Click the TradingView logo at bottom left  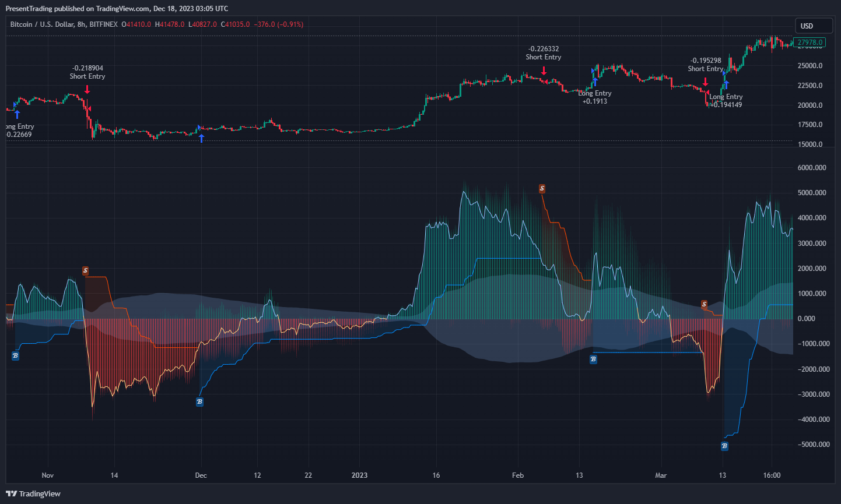tap(33, 494)
